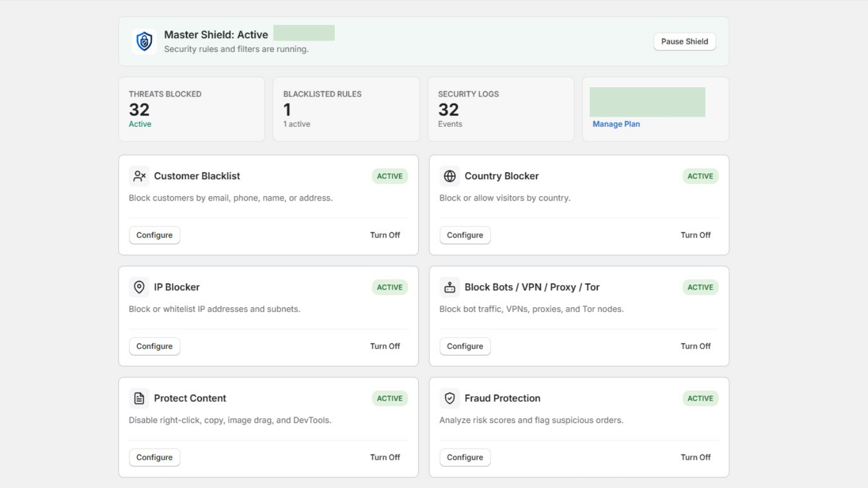Open the Manage Plan link
Image resolution: width=868 pixels, height=488 pixels.
(616, 124)
